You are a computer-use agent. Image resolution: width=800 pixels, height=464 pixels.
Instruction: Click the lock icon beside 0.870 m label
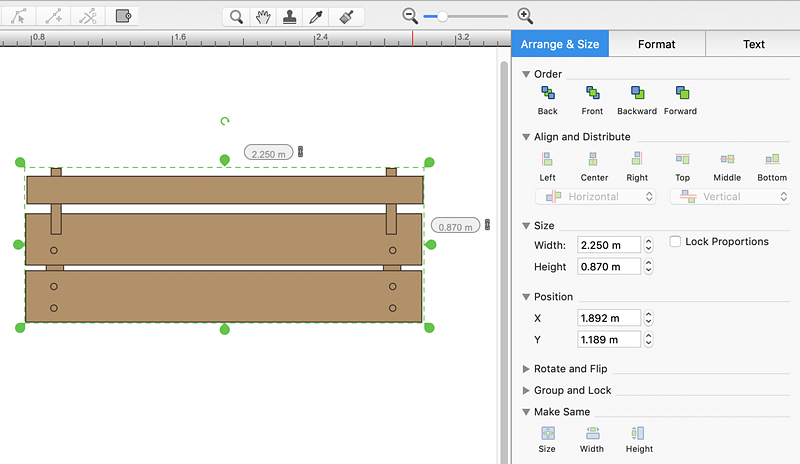tap(487, 224)
